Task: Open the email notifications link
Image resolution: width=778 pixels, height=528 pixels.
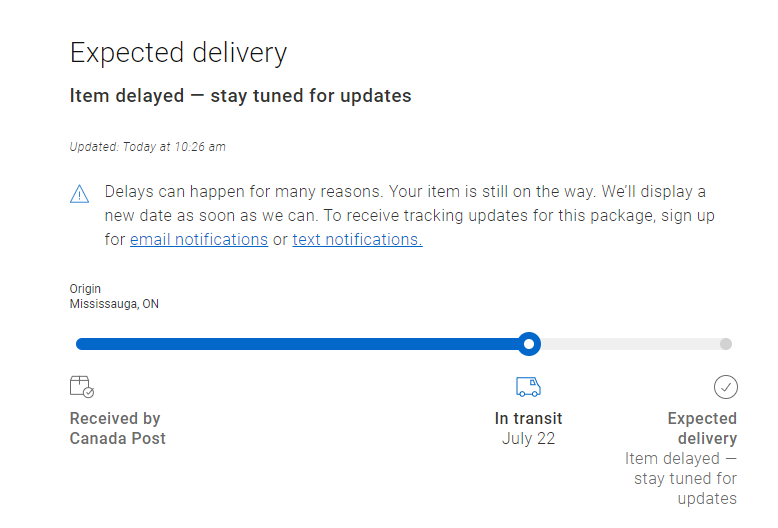Action: coord(199,240)
